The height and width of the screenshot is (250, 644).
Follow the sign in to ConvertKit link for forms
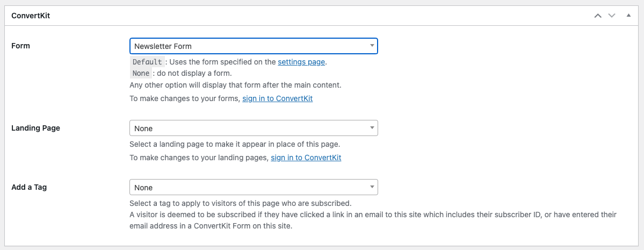point(277,99)
